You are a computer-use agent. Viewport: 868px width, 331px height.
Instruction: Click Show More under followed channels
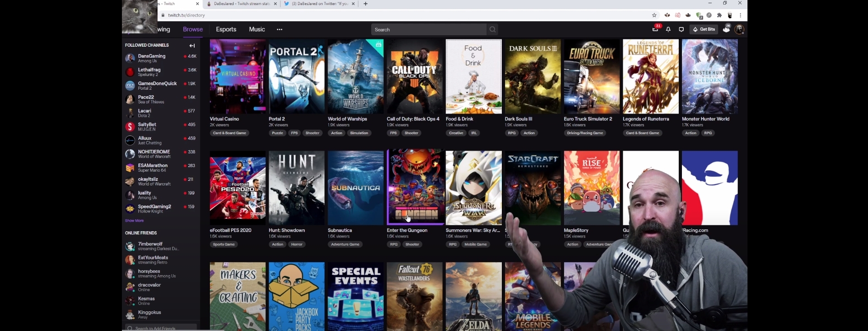coord(134,221)
